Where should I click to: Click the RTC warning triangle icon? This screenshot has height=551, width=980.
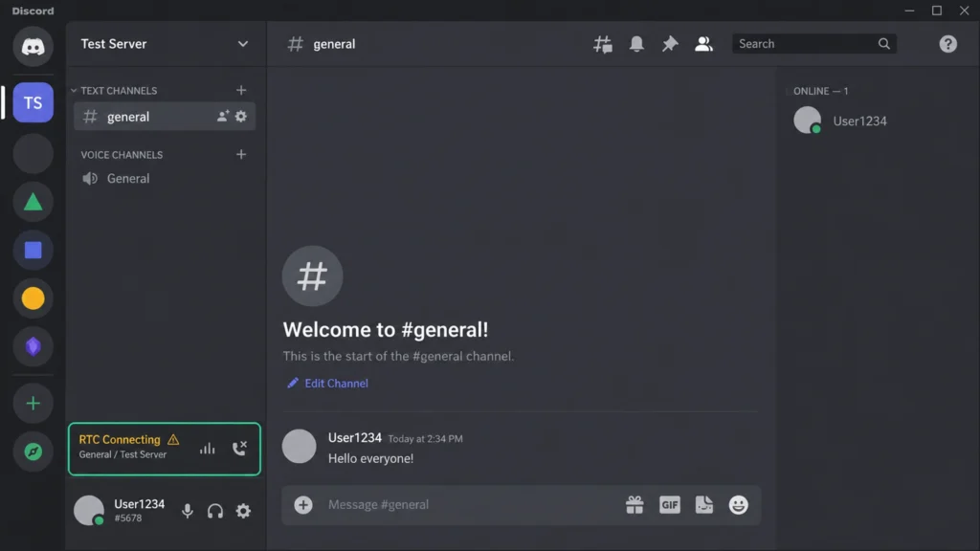point(173,440)
